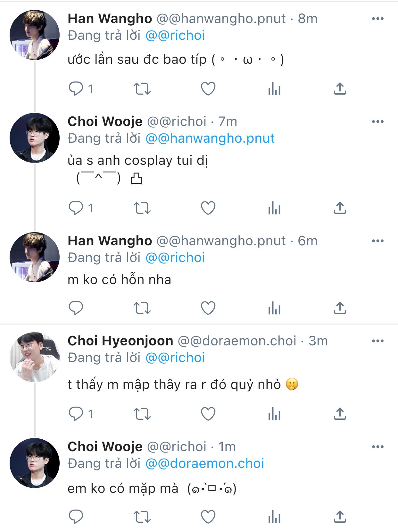The width and height of the screenshot is (398, 532).
Task: Tap Han Wangho's avatar on the 6m tweet
Action: [x=35, y=257]
